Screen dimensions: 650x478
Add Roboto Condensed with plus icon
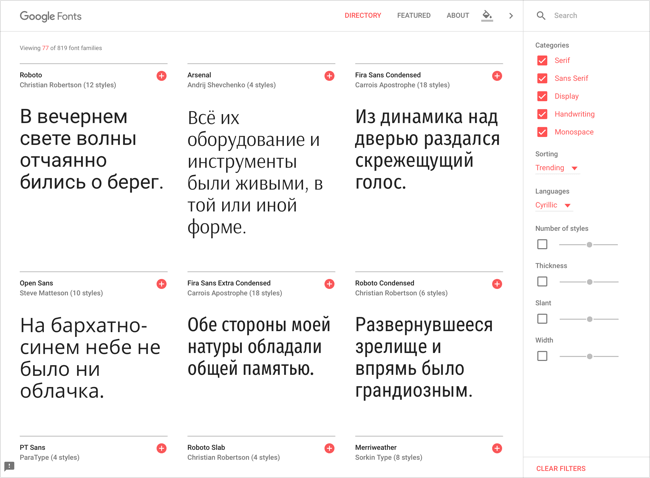(497, 284)
